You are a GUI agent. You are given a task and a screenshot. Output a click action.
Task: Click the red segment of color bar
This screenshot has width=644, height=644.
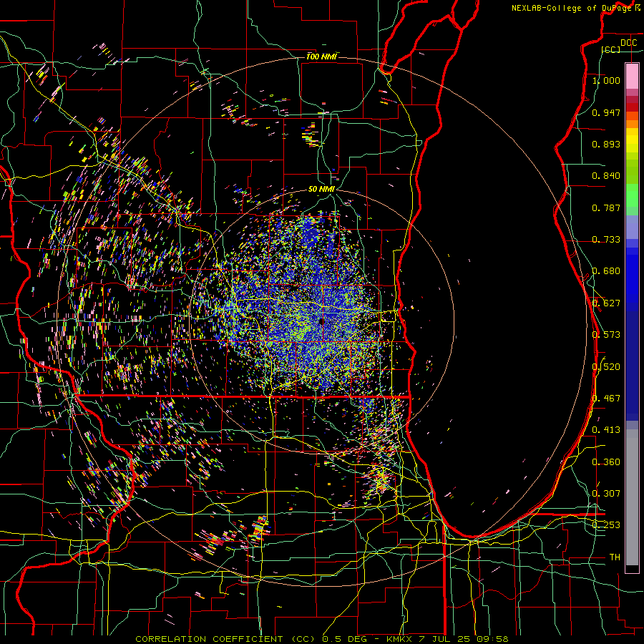click(x=632, y=107)
